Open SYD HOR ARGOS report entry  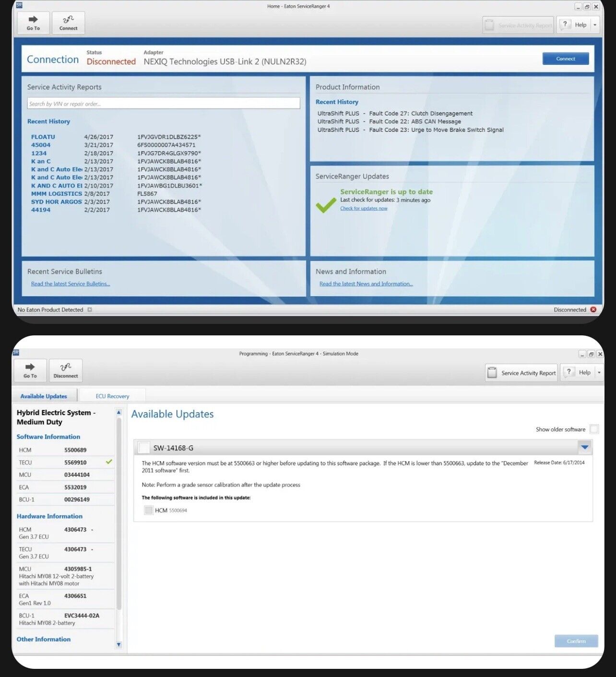57,202
